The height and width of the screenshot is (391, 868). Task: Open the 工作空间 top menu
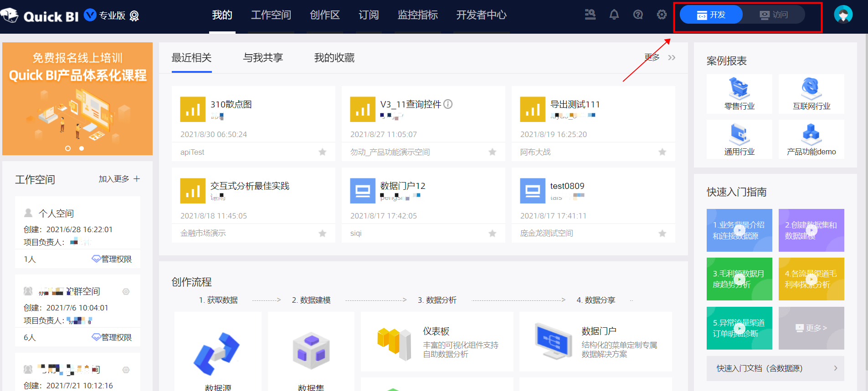pos(271,15)
